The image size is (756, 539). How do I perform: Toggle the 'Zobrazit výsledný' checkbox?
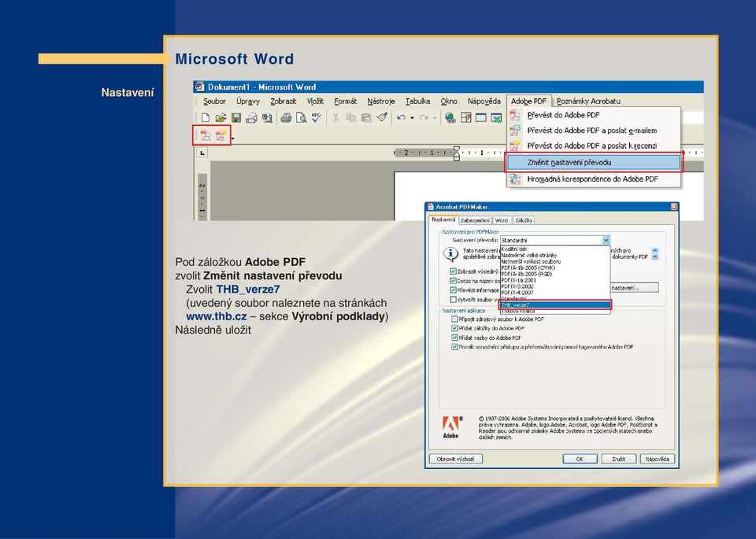click(454, 271)
